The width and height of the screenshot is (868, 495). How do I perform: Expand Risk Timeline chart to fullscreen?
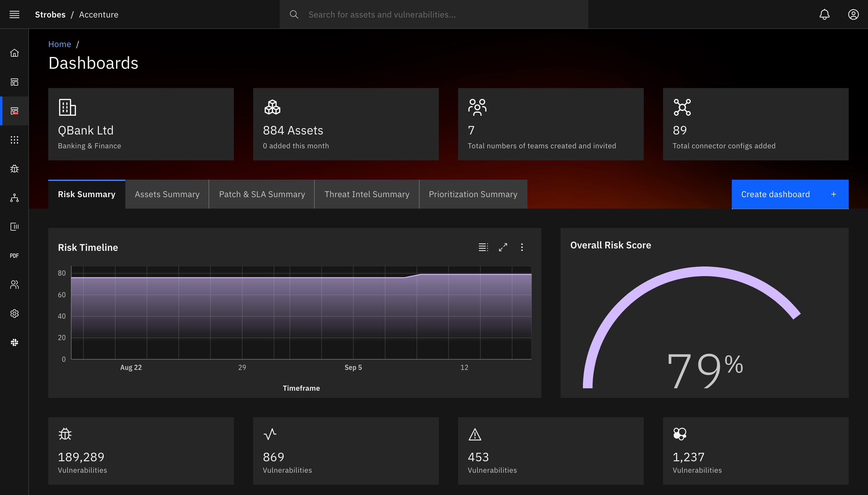(x=503, y=247)
